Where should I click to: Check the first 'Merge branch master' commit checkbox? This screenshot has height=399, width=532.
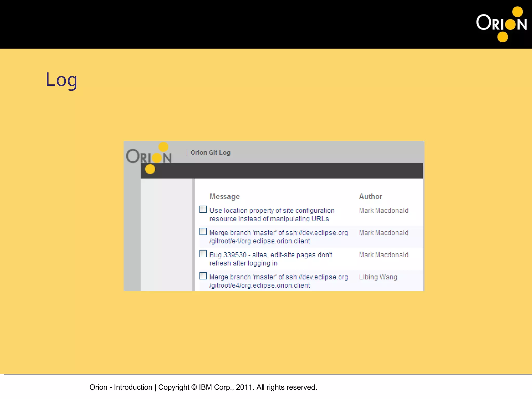click(203, 231)
